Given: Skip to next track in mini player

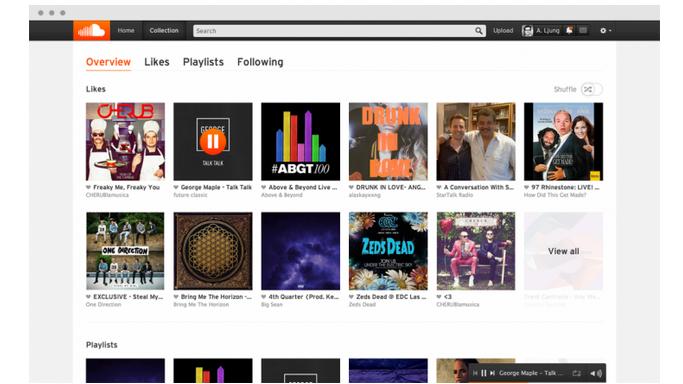Looking at the screenshot, I should point(493,373).
